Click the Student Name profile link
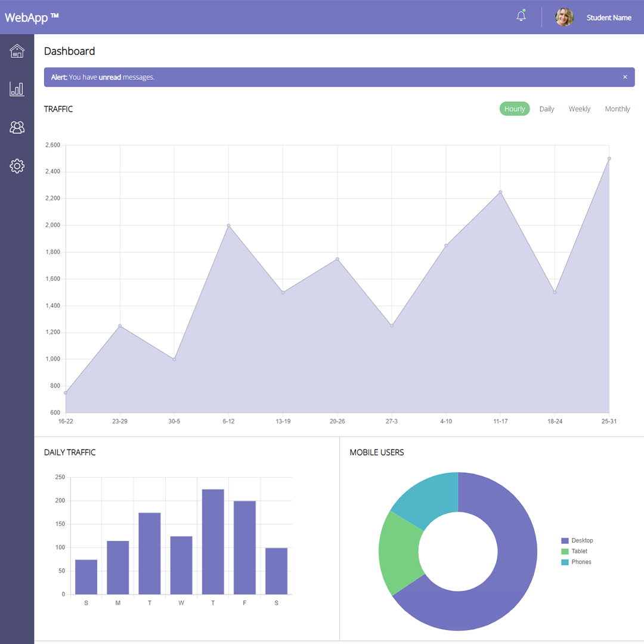This screenshot has width=644, height=644. tap(609, 17)
